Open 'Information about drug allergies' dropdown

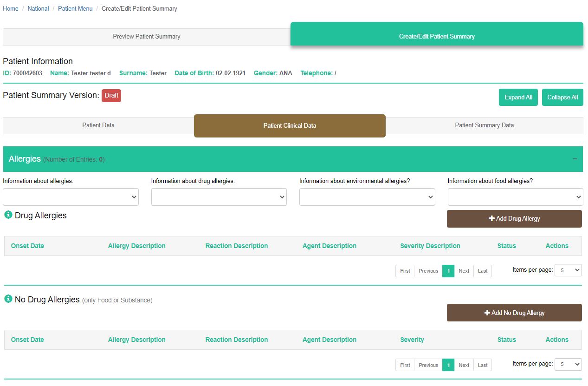219,197
